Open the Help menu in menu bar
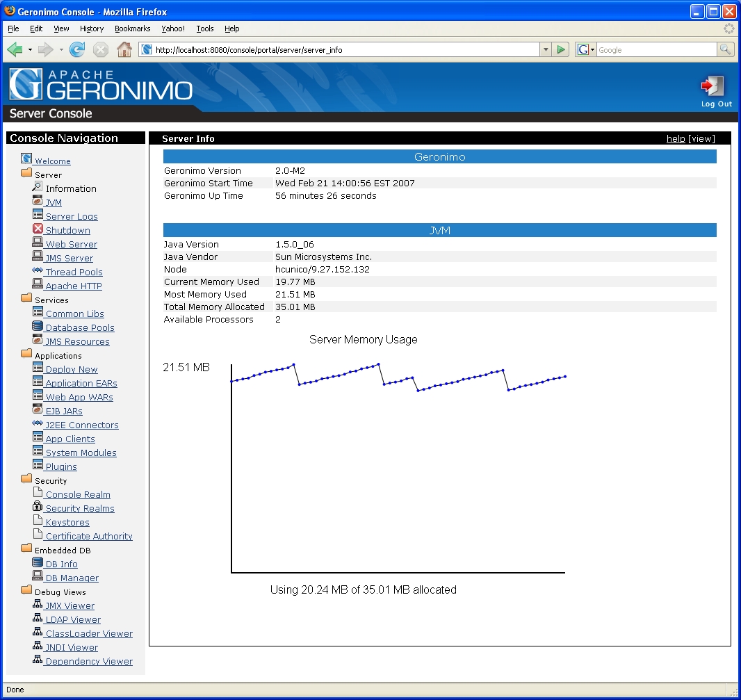Screen dimensions: 741x700 (x=231, y=29)
